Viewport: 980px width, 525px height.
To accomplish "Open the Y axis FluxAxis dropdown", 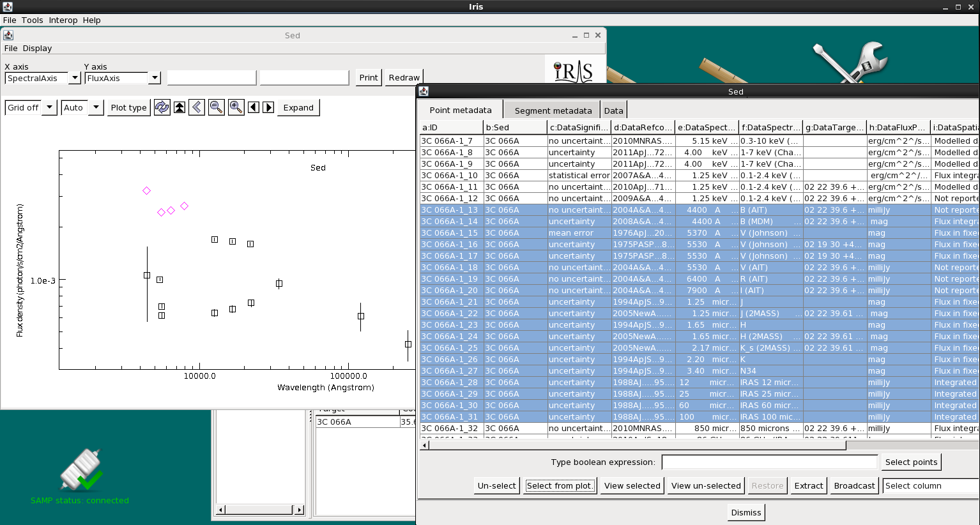I will [x=154, y=78].
